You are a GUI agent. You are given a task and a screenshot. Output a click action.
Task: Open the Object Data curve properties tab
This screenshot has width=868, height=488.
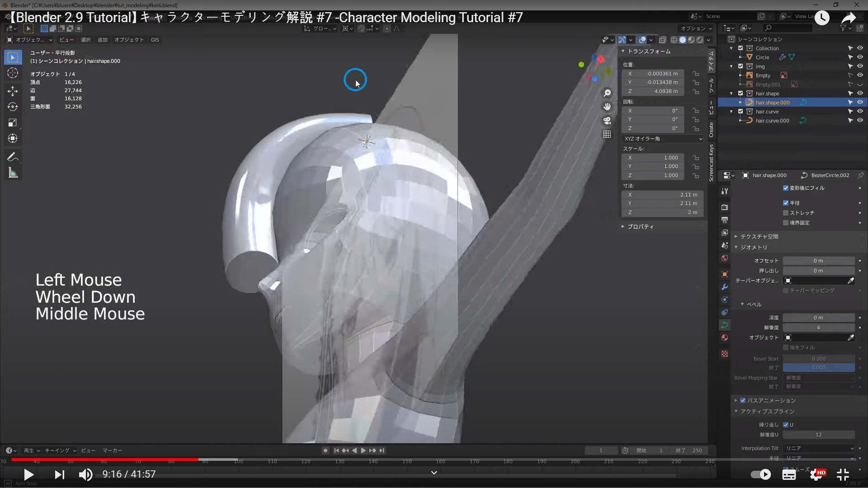click(x=725, y=325)
